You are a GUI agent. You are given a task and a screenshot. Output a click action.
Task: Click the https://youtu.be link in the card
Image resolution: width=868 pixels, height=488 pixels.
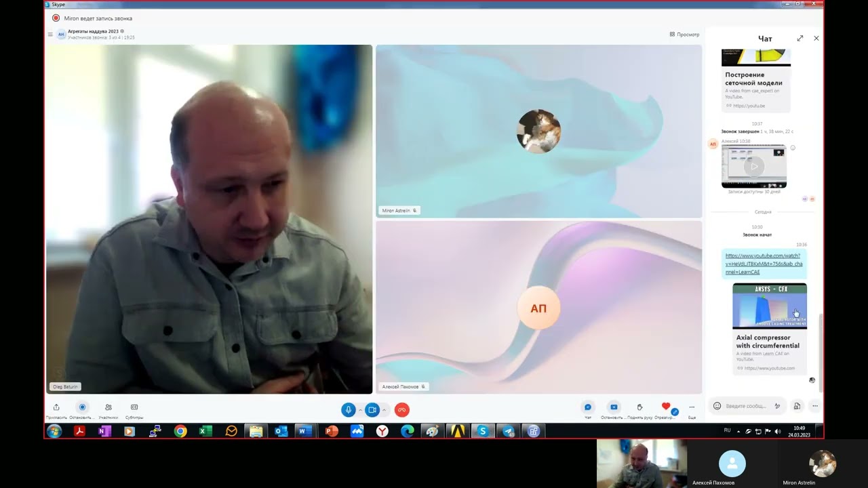(749, 106)
